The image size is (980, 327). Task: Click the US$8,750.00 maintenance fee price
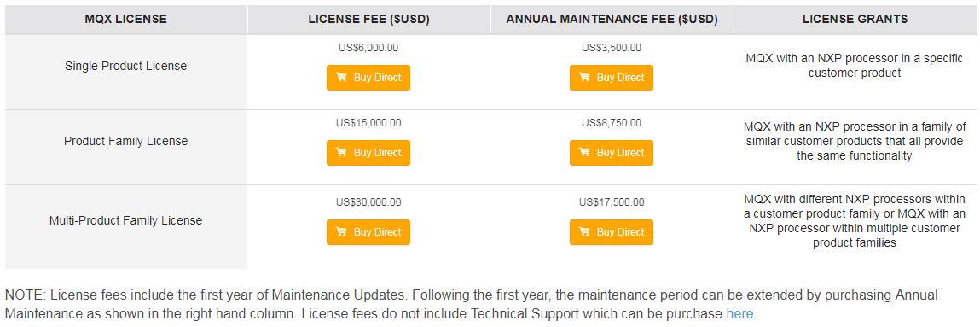[x=612, y=123]
